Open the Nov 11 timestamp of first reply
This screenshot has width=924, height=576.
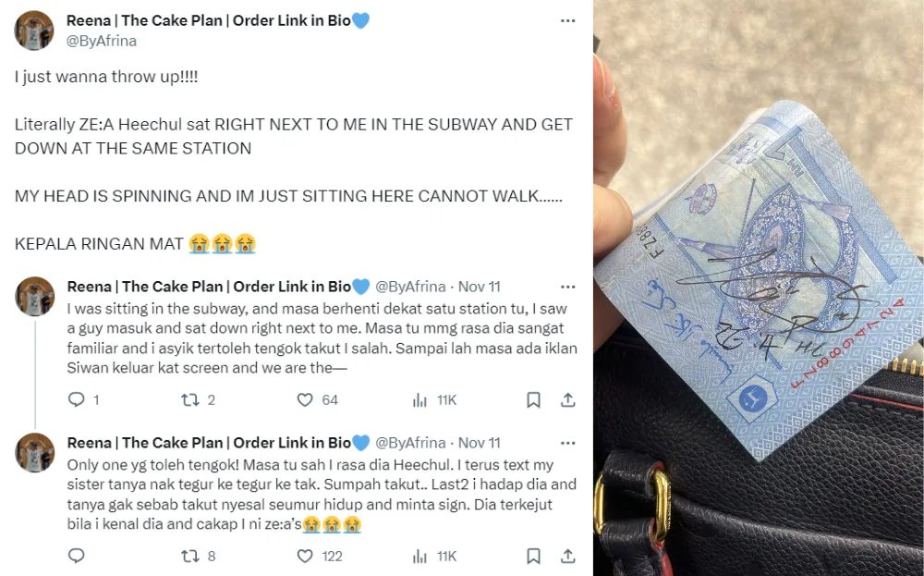pos(479,288)
